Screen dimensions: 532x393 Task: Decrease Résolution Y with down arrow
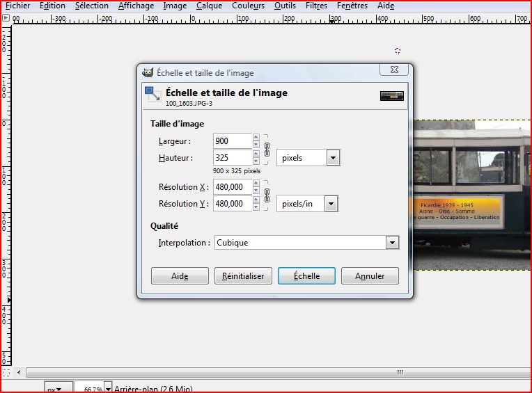point(256,207)
